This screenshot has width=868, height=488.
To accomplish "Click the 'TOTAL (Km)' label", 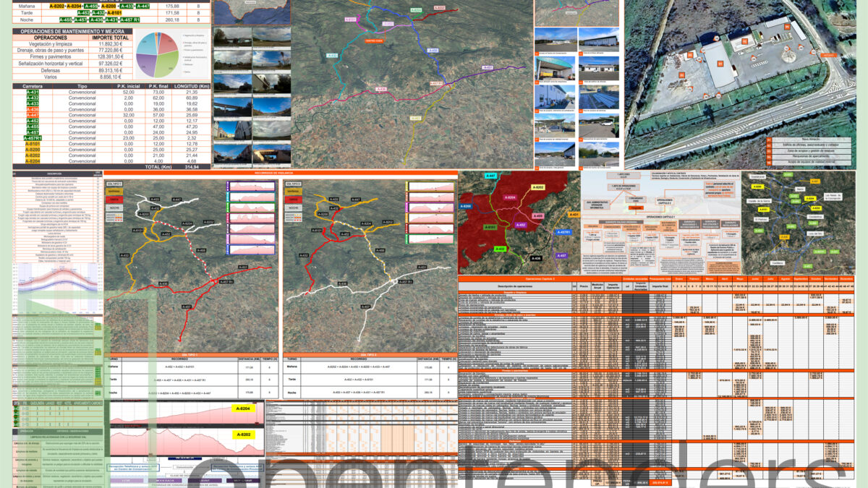I will [x=158, y=167].
